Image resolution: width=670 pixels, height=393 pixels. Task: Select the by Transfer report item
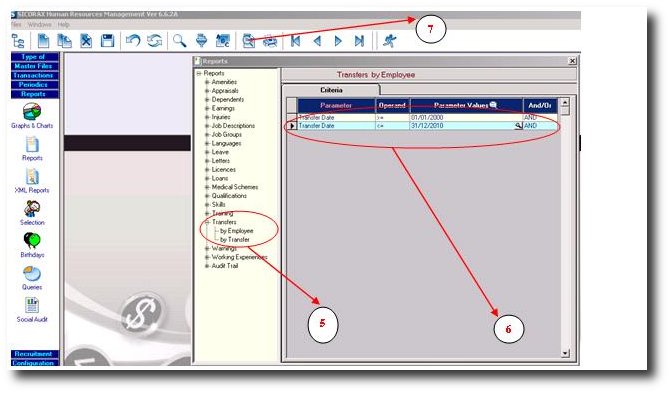coord(235,240)
